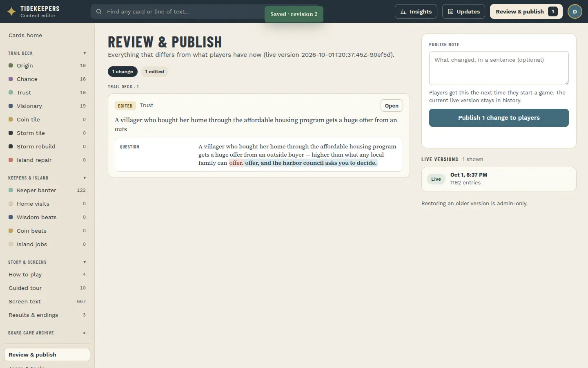The height and width of the screenshot is (368, 588).
Task: Focus the publish note text box
Action: 499,68
